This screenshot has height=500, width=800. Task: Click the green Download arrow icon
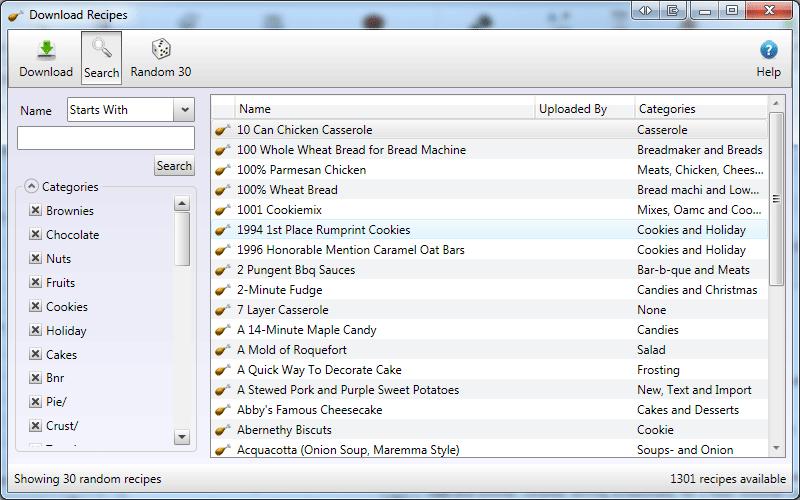46,49
